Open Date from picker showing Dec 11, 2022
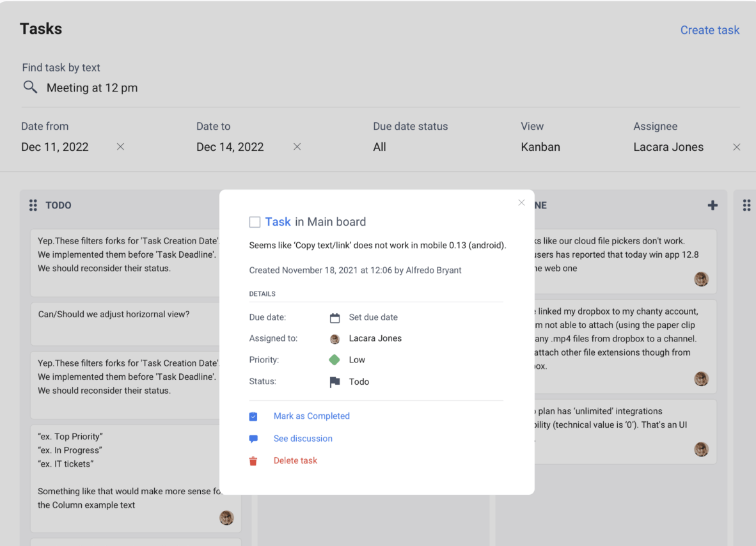Viewport: 756px width, 546px height. (x=55, y=147)
